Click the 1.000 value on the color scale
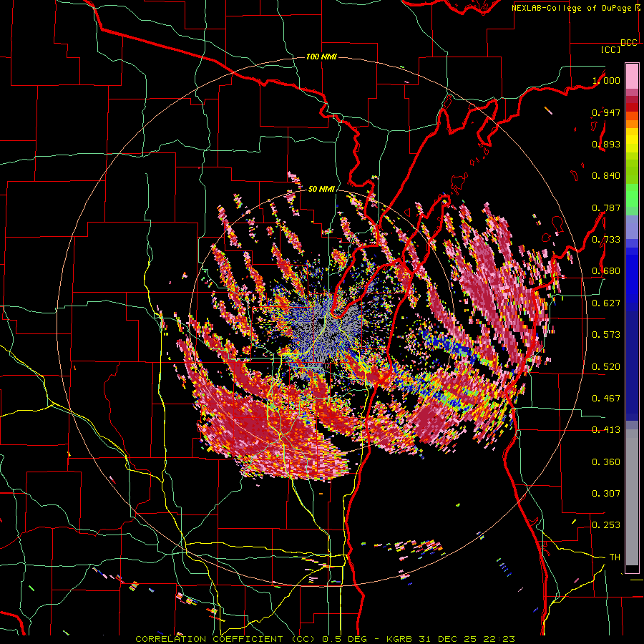 point(606,80)
